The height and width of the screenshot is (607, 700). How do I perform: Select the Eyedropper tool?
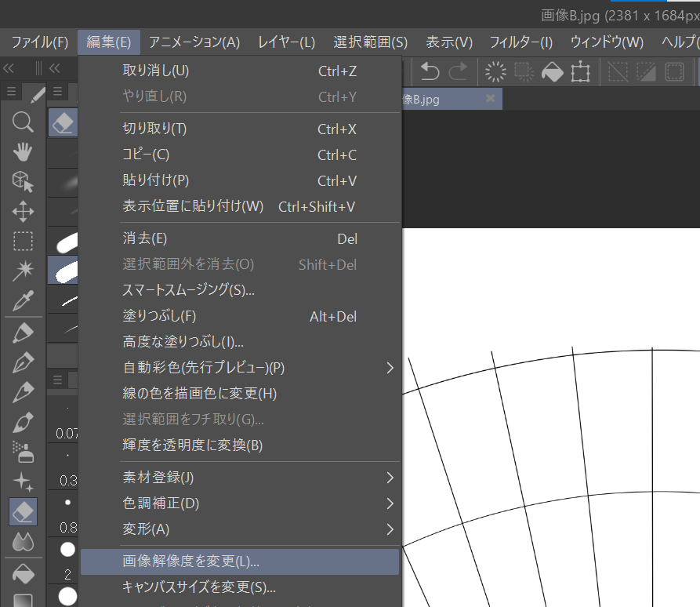(22, 300)
